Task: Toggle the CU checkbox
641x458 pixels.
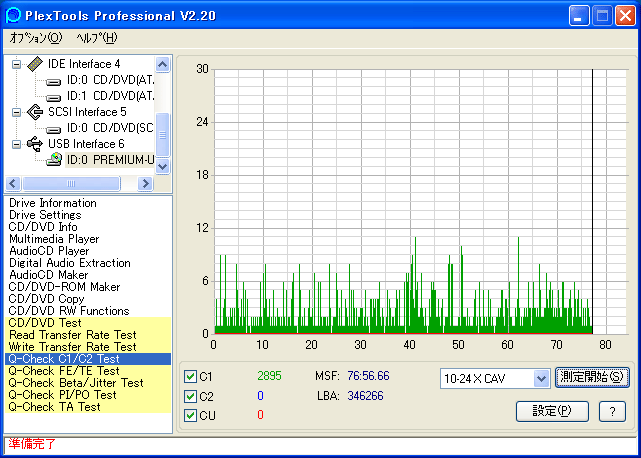Action: (190, 416)
